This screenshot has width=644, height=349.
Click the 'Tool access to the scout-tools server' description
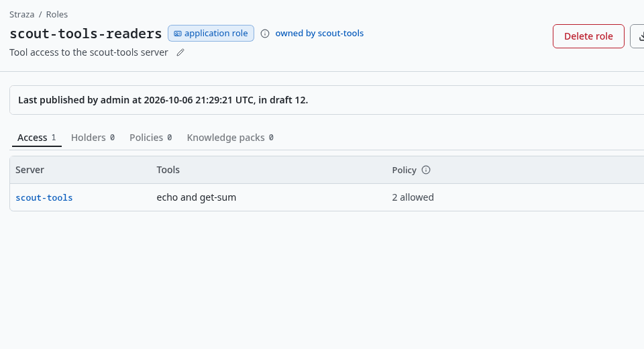click(x=89, y=52)
